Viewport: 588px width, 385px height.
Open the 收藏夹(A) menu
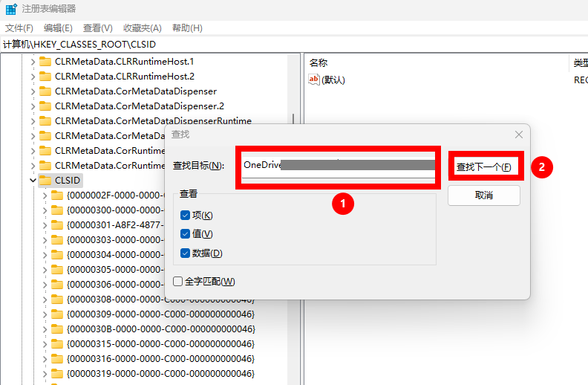click(143, 28)
